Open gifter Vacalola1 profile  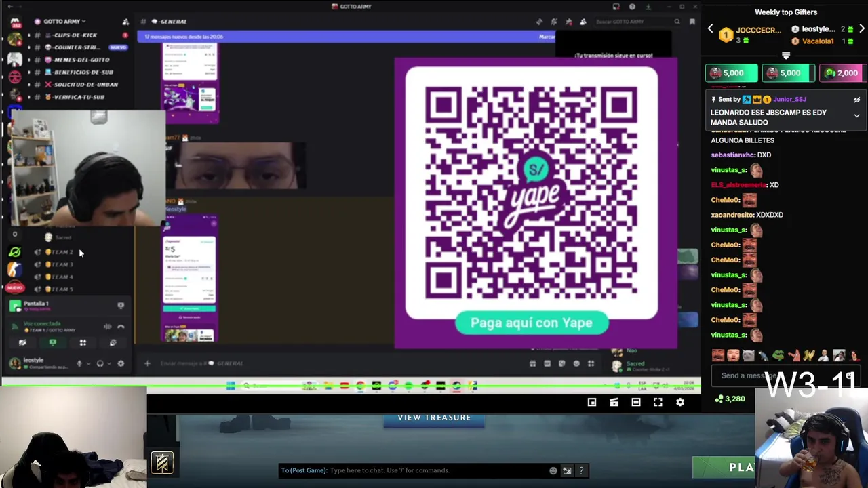click(x=818, y=41)
